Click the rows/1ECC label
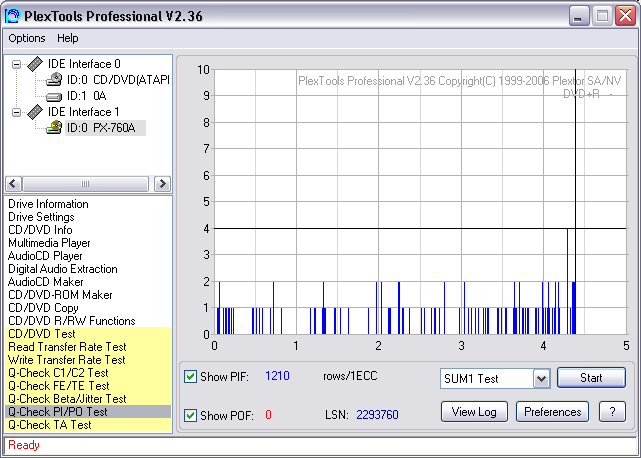The image size is (641, 458). click(x=350, y=376)
